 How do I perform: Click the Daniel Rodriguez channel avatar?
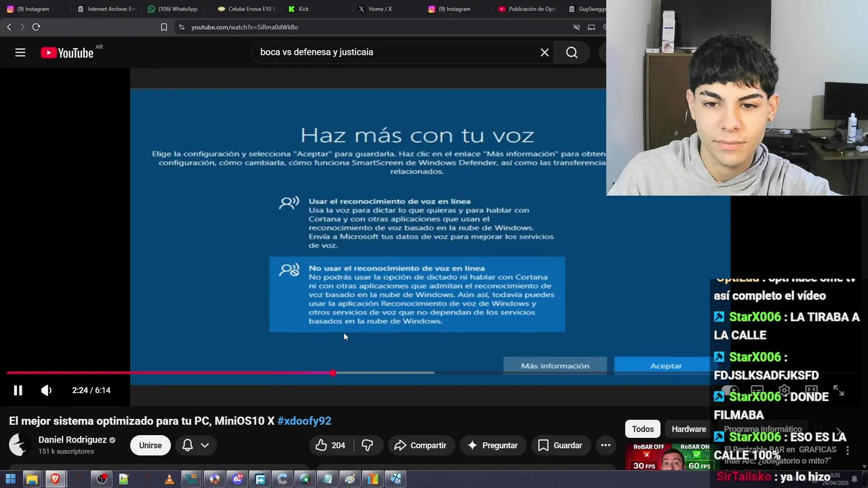click(x=19, y=445)
